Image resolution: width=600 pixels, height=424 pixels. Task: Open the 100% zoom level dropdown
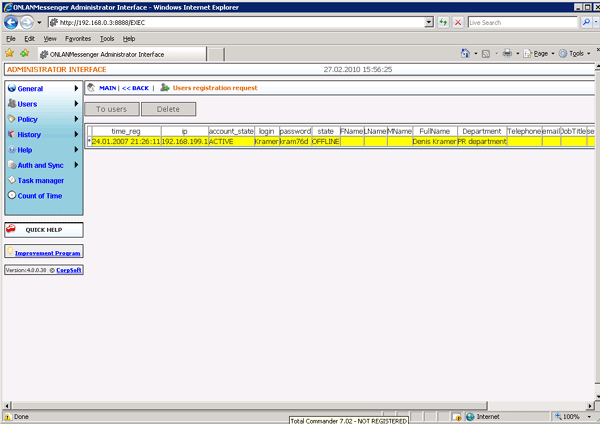589,417
